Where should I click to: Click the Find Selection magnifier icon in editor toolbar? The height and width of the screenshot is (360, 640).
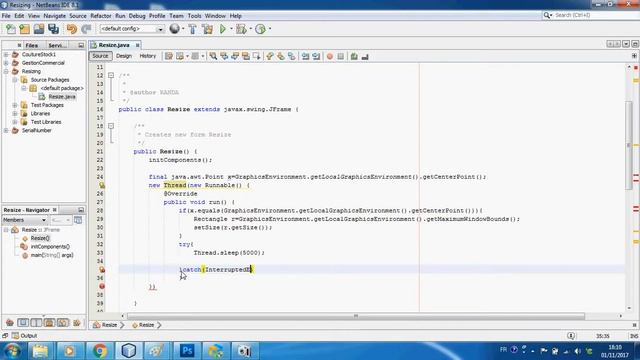(x=213, y=56)
